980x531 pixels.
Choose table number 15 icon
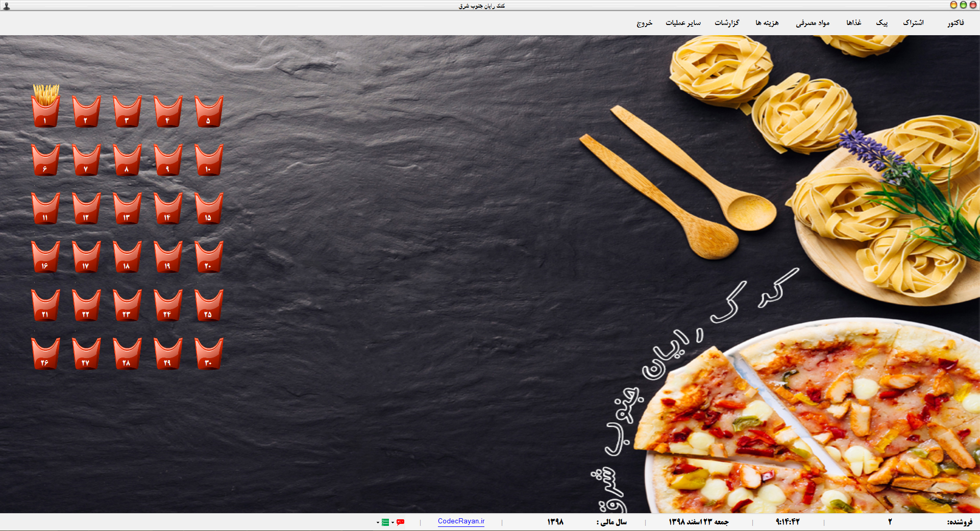click(x=209, y=208)
